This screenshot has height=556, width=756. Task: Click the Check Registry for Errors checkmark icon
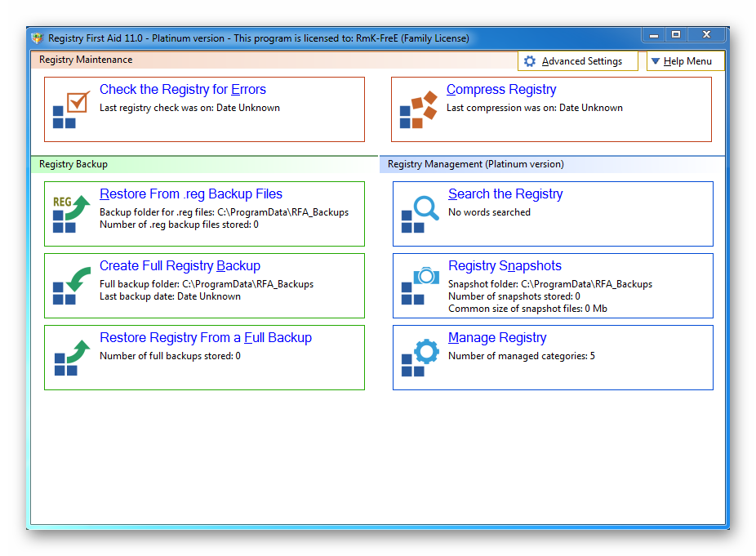pyautogui.click(x=71, y=109)
